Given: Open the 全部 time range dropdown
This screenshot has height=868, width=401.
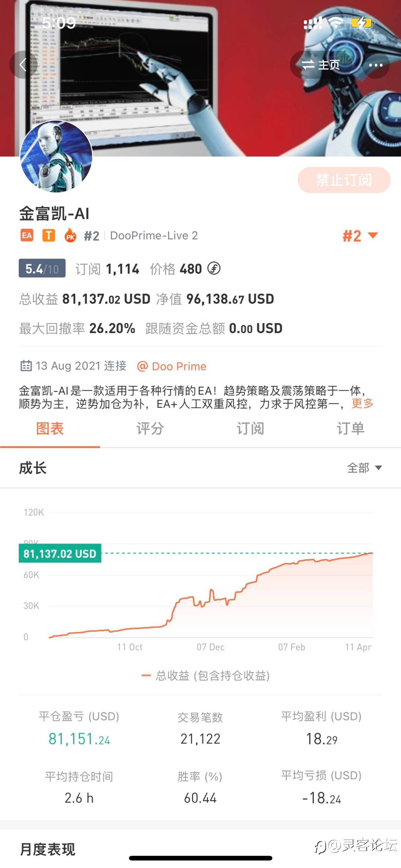Looking at the screenshot, I should tap(364, 468).
